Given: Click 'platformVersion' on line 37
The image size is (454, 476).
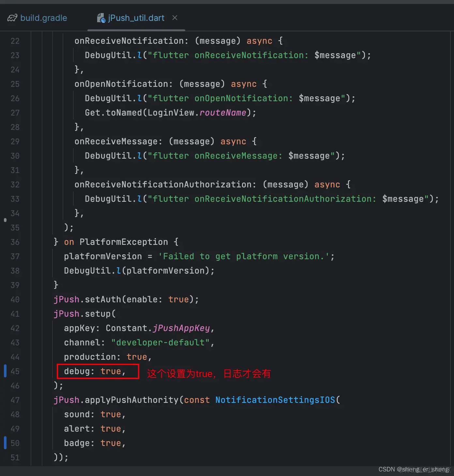Looking at the screenshot, I should point(103,256).
